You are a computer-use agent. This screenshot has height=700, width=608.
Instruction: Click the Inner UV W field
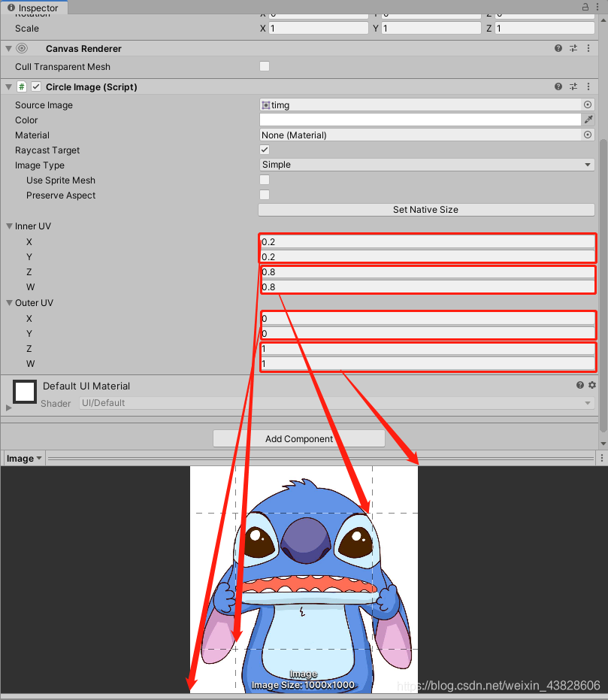pos(427,286)
